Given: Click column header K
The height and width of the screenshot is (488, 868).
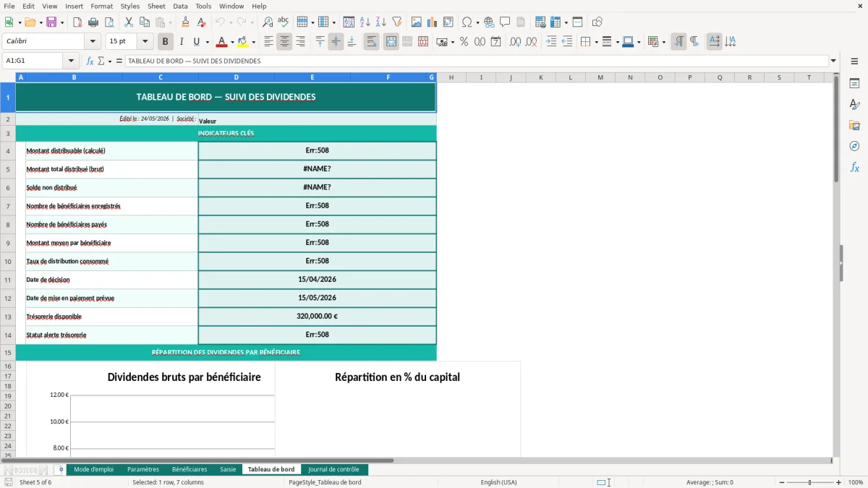Looking at the screenshot, I should pyautogui.click(x=540, y=77).
